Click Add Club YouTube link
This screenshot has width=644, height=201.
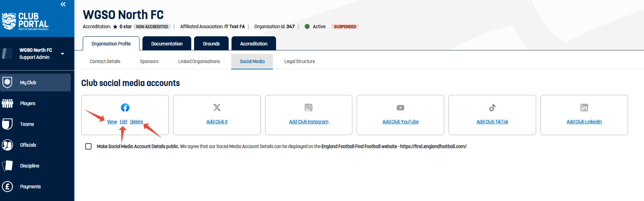point(400,122)
